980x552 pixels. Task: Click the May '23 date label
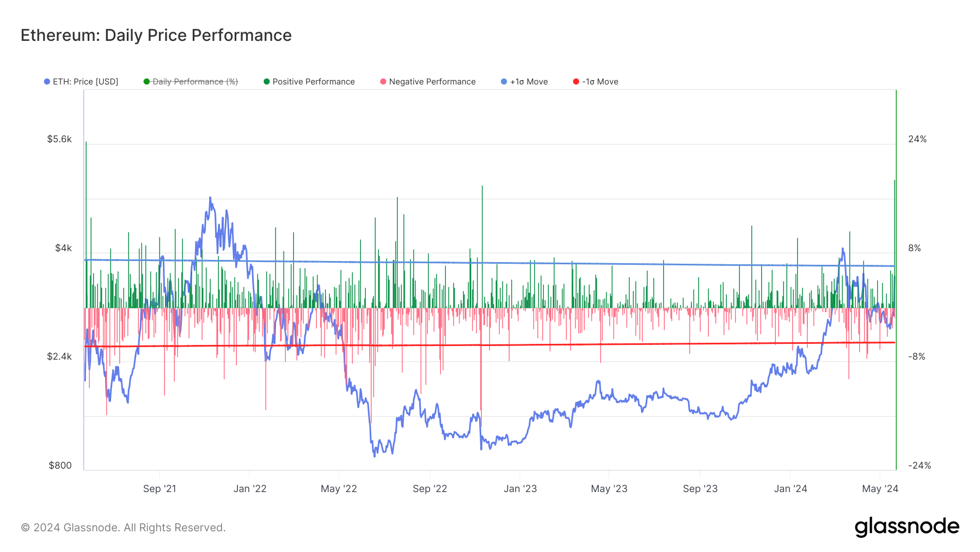point(609,489)
